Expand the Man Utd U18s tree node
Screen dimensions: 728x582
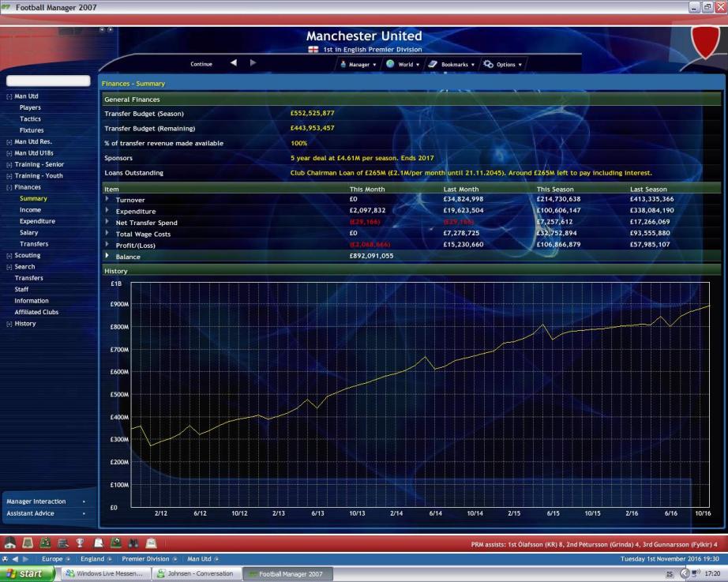[9, 153]
